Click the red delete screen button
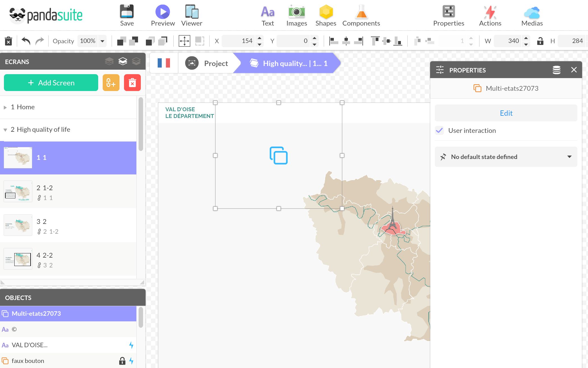The height and width of the screenshot is (368, 588). click(132, 83)
